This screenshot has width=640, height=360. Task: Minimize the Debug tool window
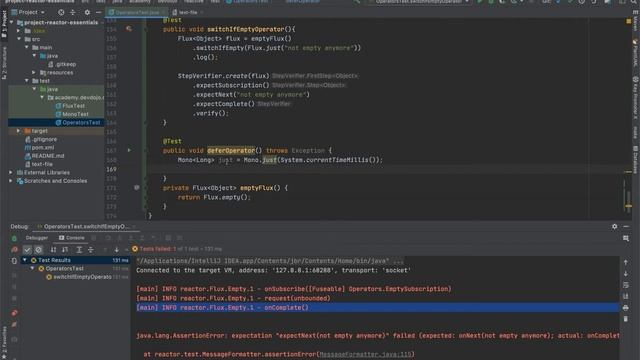(626, 226)
